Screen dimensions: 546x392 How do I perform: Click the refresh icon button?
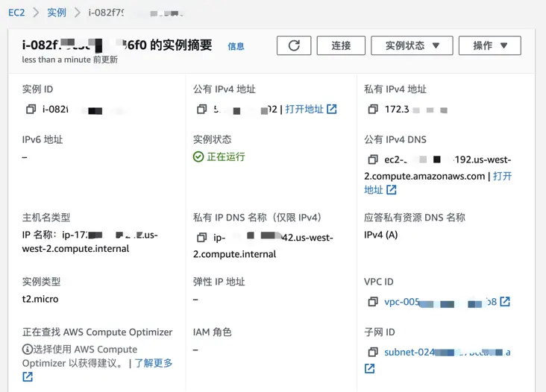[x=294, y=45]
